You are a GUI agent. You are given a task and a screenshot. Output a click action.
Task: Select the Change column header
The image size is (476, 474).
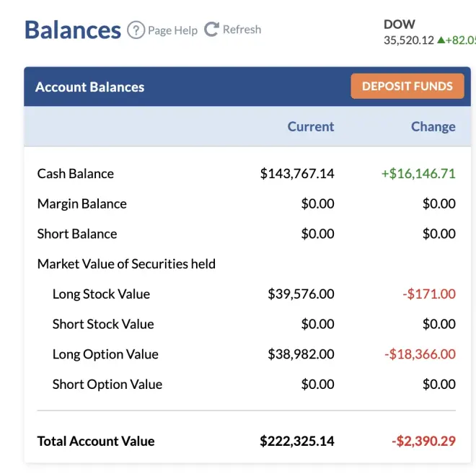(433, 126)
